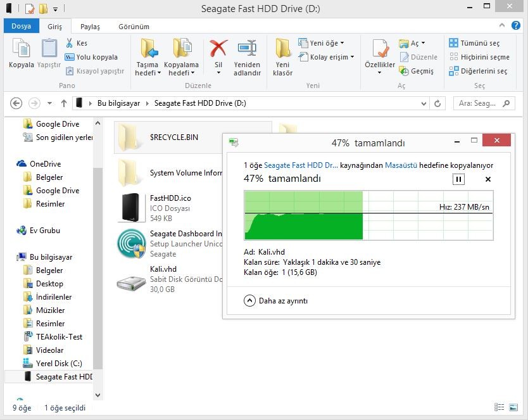Expand the Aç dropdown in ribbon

[x=412, y=43]
